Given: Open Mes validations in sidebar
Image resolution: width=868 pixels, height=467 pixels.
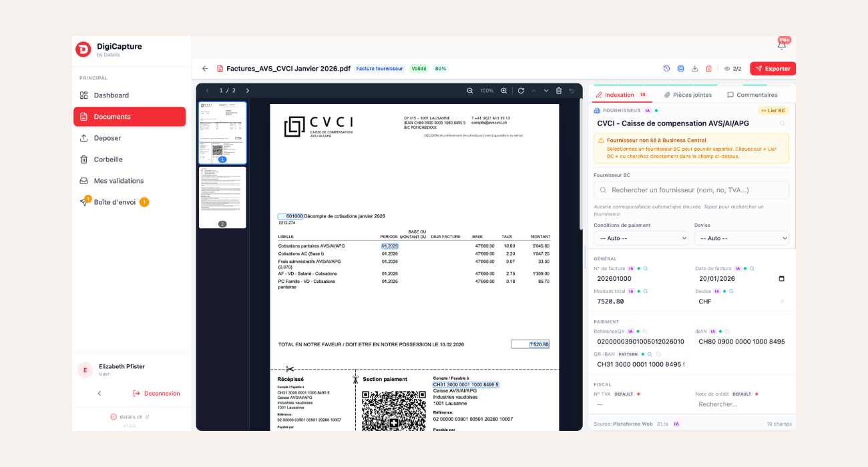Looking at the screenshot, I should click(130, 181).
